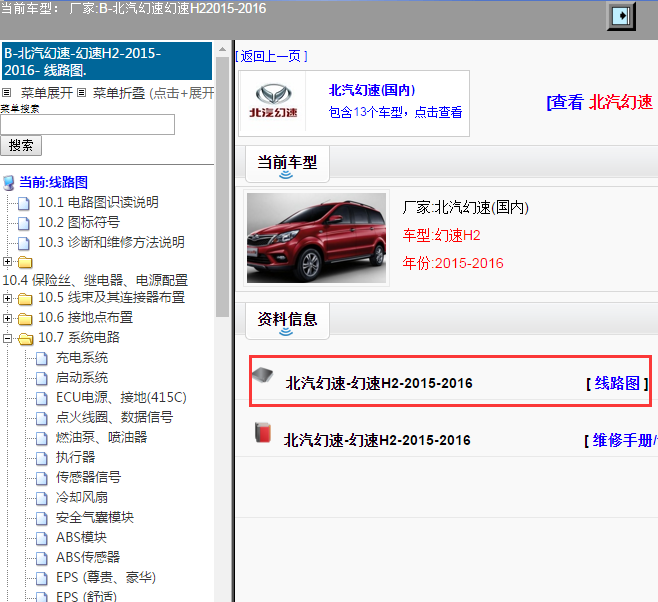The height and width of the screenshot is (602, 658).
Task: Collapse the 10.7 系统电路 node
Action: pos(7,338)
